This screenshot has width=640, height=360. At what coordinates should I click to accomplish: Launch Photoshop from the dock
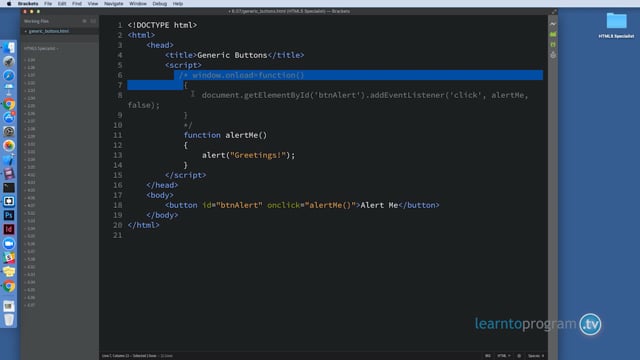9,215
